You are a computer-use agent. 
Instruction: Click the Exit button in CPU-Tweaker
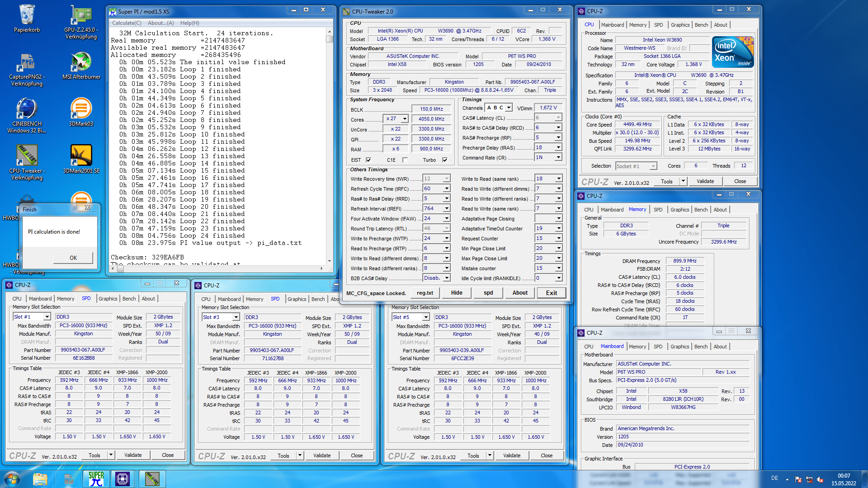click(552, 293)
